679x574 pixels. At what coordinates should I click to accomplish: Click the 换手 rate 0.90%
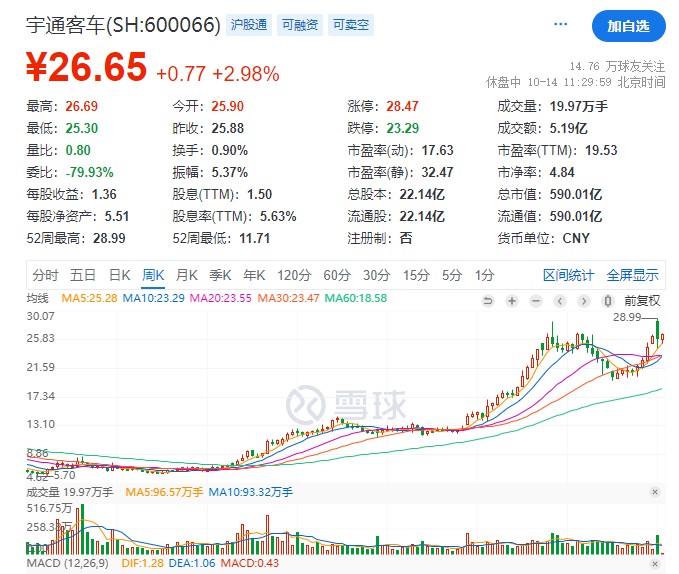[x=230, y=150]
